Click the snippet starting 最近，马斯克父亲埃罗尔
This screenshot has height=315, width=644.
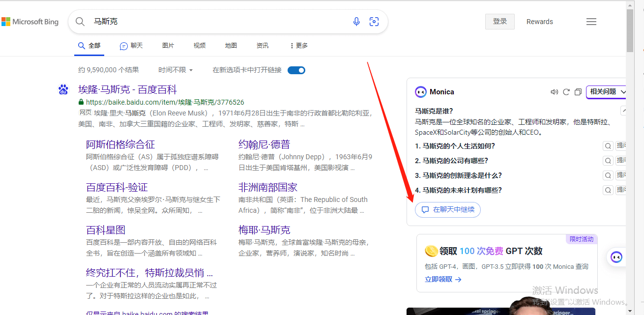(x=153, y=205)
